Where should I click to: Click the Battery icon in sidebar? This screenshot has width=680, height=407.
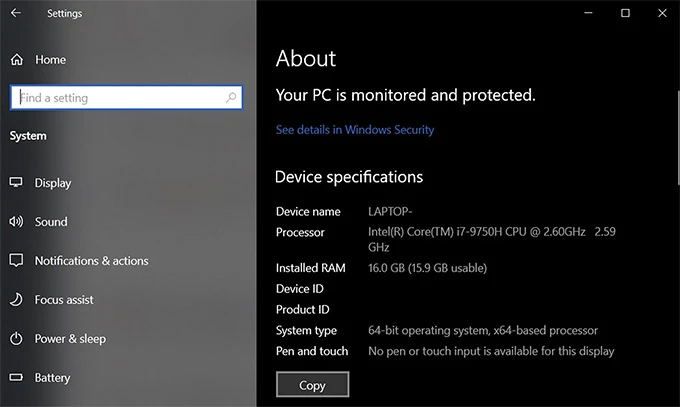pyautogui.click(x=16, y=378)
